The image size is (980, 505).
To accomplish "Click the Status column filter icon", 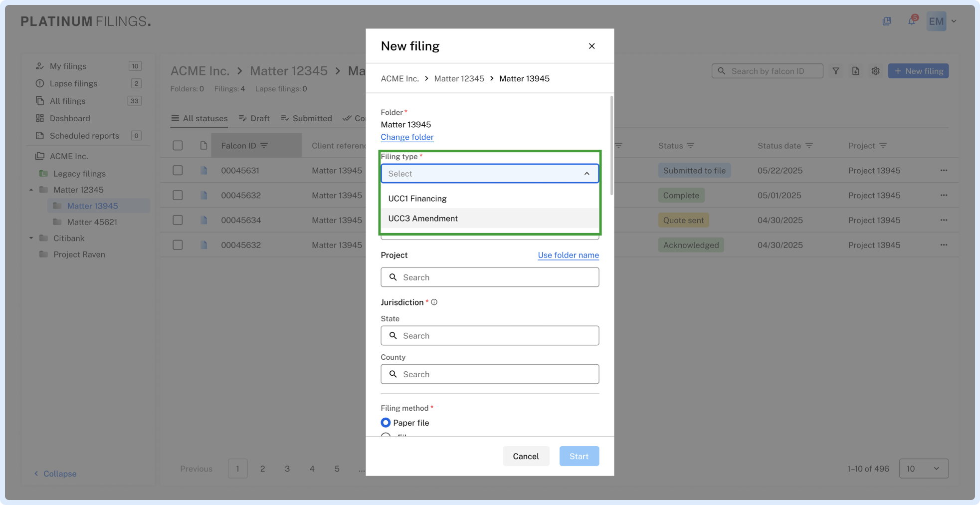I will pyautogui.click(x=691, y=145).
